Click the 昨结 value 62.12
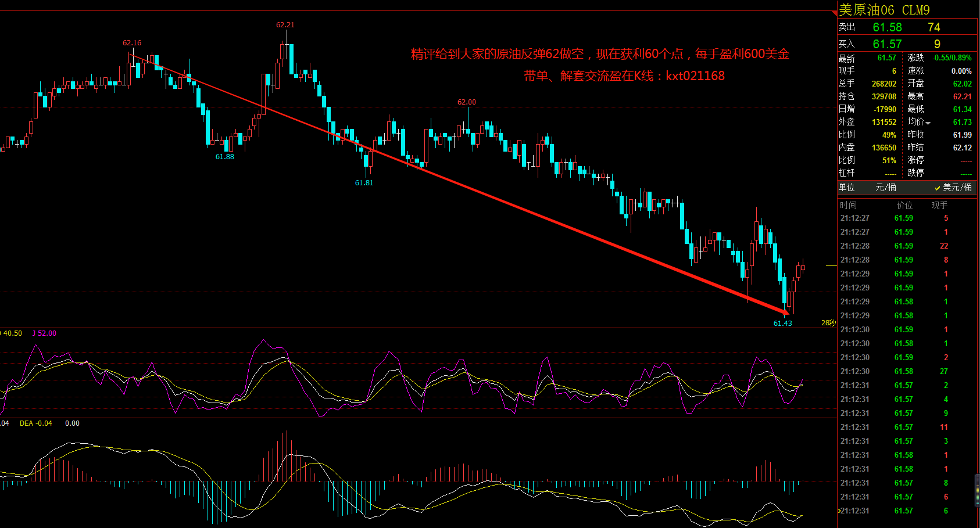 tap(963, 148)
